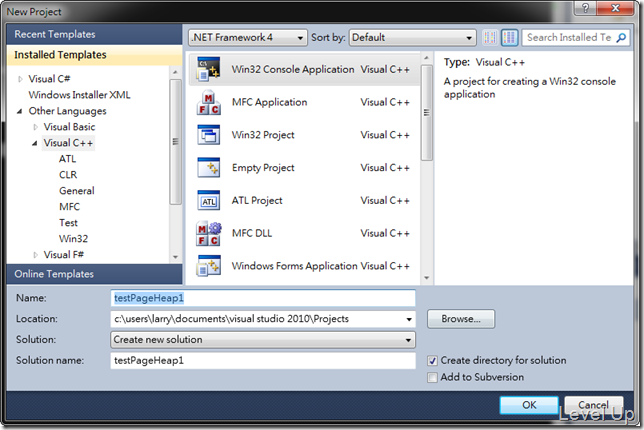Select Windows Installer XML in tree
Screen dimensions: 644x430
[x=79, y=95]
